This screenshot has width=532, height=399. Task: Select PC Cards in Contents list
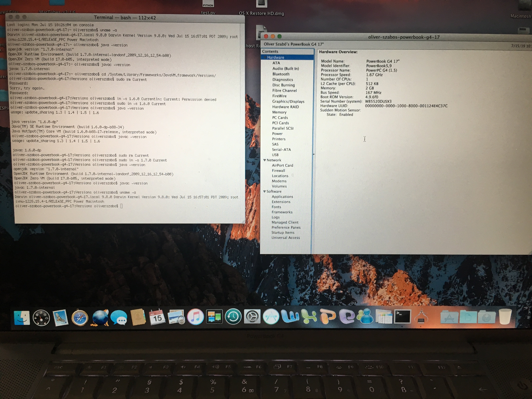280,118
